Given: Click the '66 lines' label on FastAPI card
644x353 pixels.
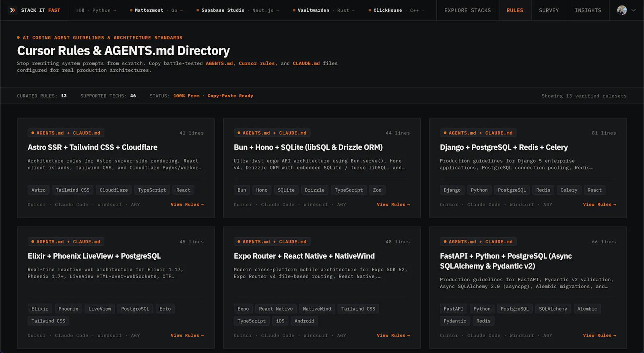Looking at the screenshot, I should (604, 242).
